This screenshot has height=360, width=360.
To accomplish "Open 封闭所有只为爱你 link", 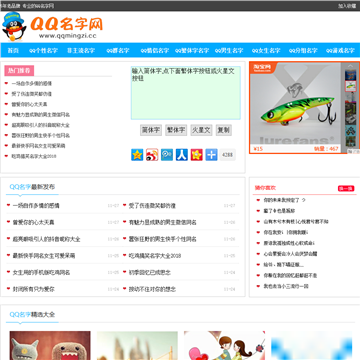I will (x=33, y=289).
